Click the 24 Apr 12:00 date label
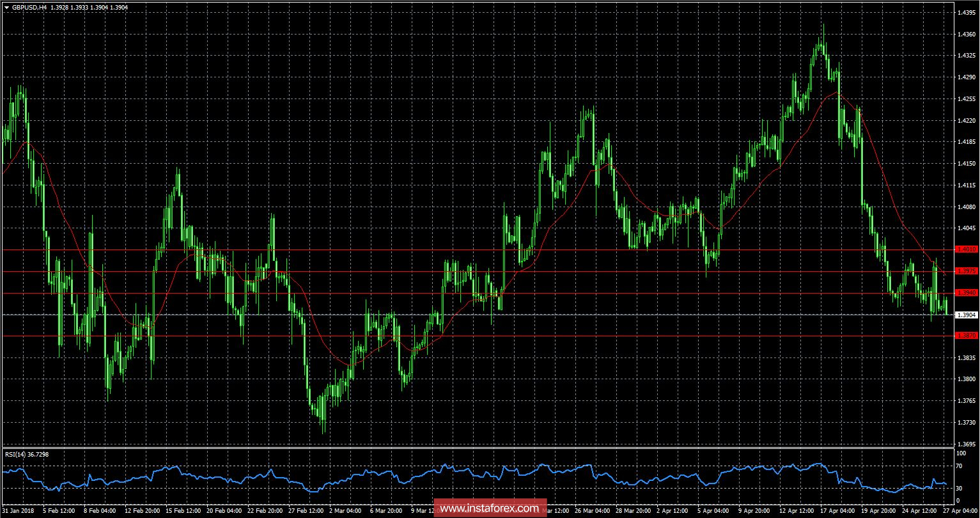This screenshot has height=518, width=980. [x=919, y=512]
